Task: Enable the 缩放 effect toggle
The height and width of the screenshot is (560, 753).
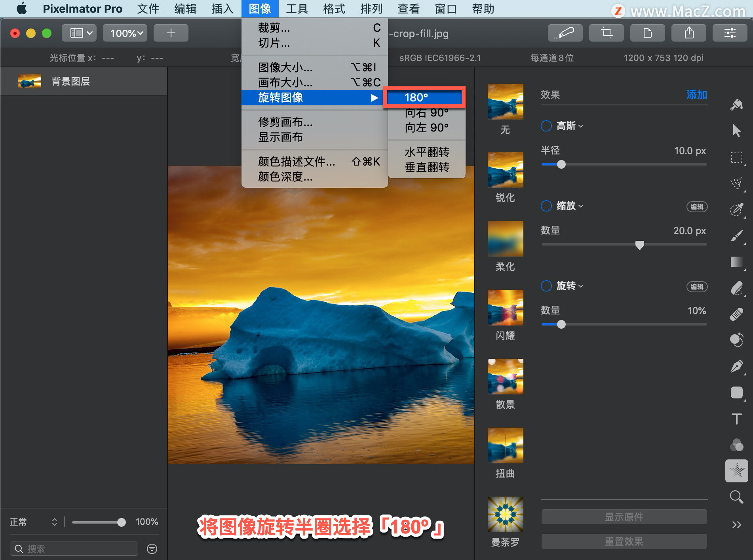Action: pos(546,206)
